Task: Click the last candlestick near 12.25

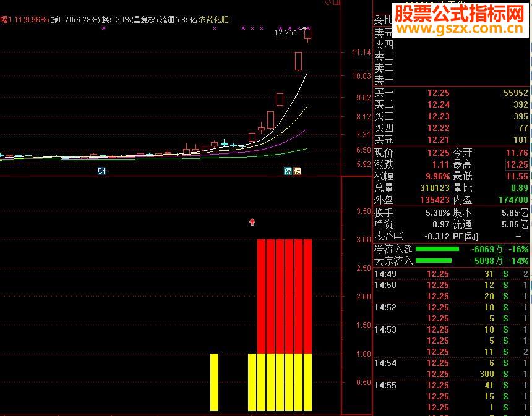Action: tap(307, 34)
